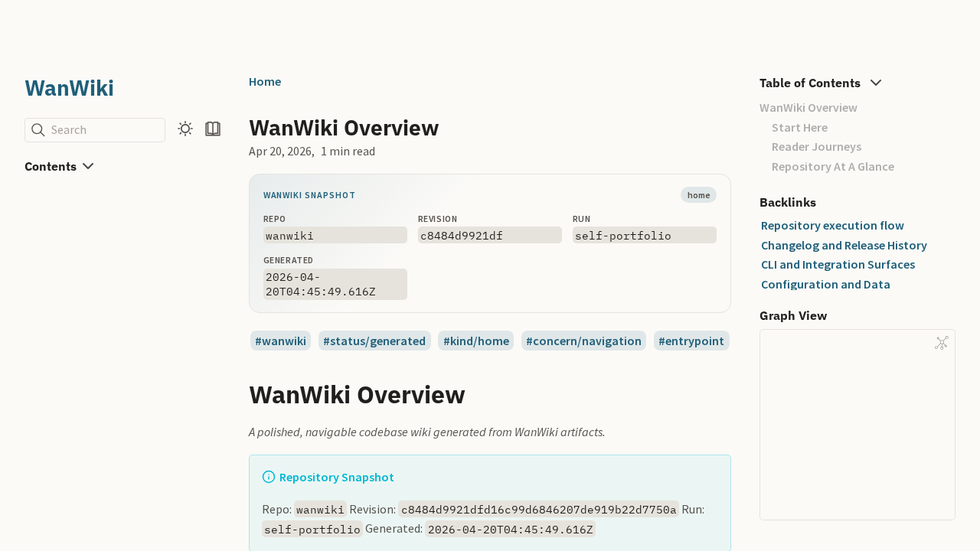Jump to Start Here section
The image size is (980, 551).
pos(799,128)
